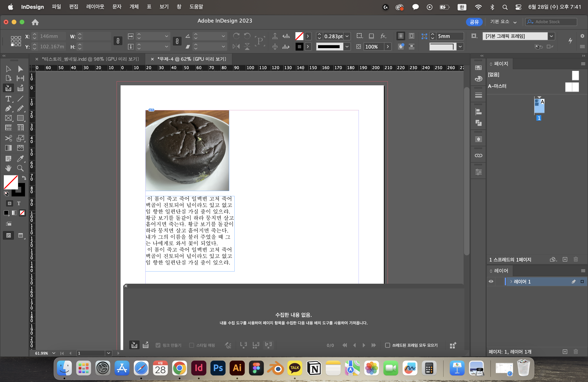Create new page button in 페이지 panel

coord(565,259)
